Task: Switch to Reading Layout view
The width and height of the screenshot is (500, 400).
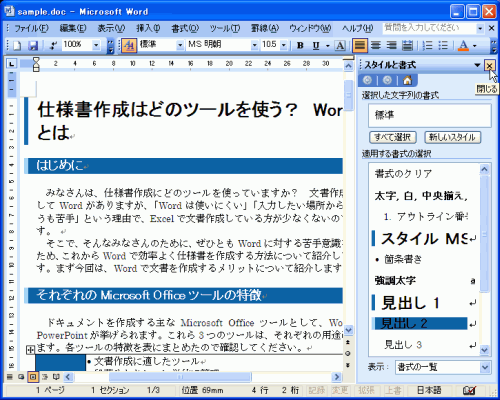Action: pyautogui.click(x=56, y=377)
